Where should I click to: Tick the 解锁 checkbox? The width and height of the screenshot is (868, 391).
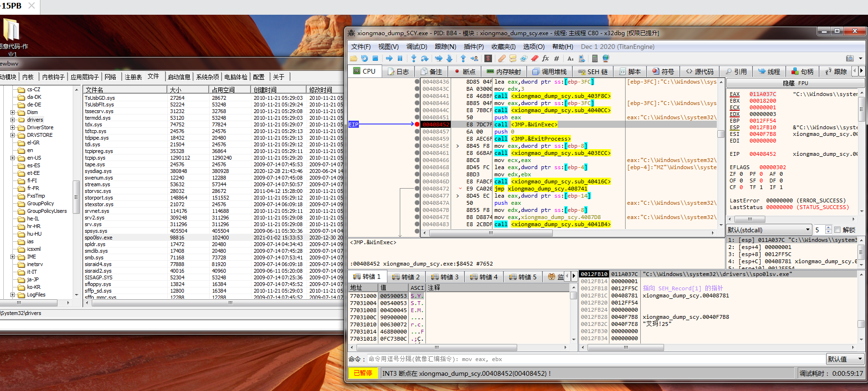click(837, 230)
